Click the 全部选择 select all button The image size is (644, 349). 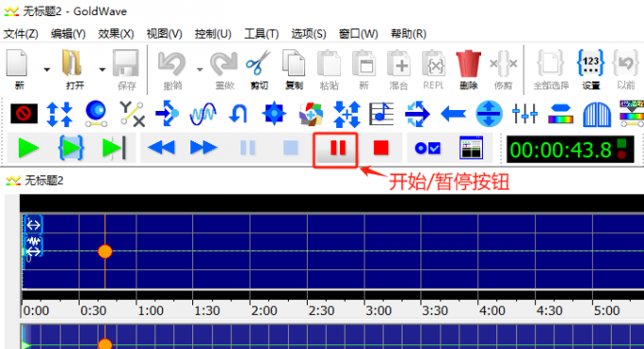(x=551, y=69)
